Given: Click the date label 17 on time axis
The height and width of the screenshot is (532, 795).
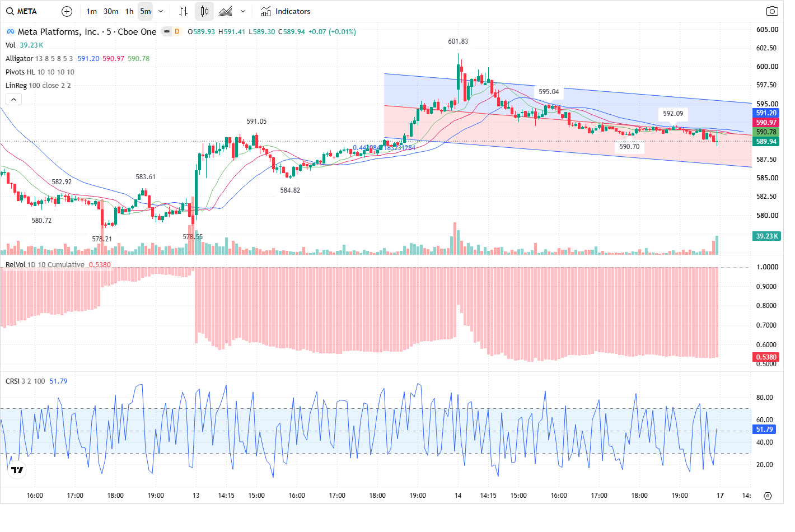Looking at the screenshot, I should (720, 496).
